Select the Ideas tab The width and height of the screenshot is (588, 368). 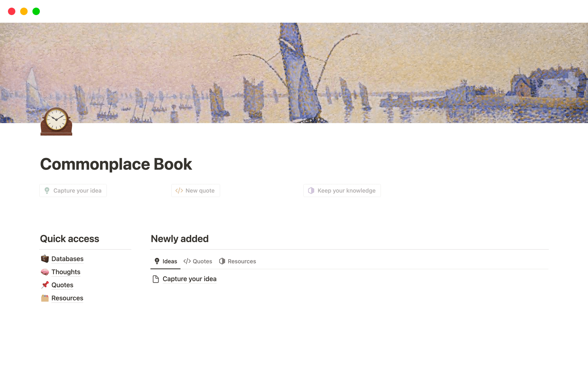[169, 261]
